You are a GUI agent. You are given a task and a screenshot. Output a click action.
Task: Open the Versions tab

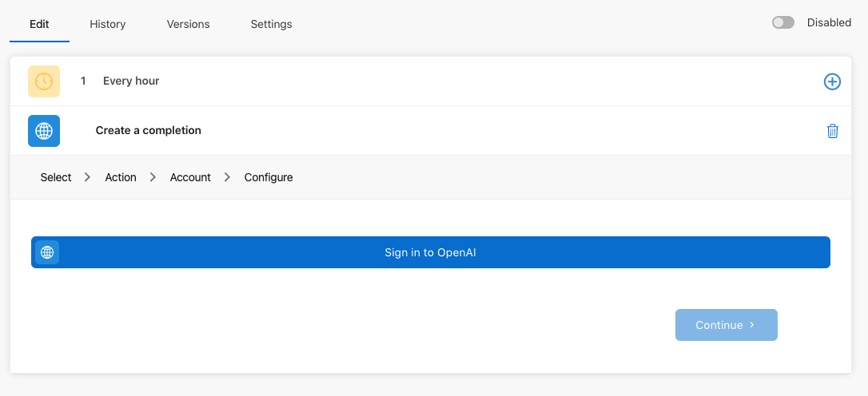[188, 24]
